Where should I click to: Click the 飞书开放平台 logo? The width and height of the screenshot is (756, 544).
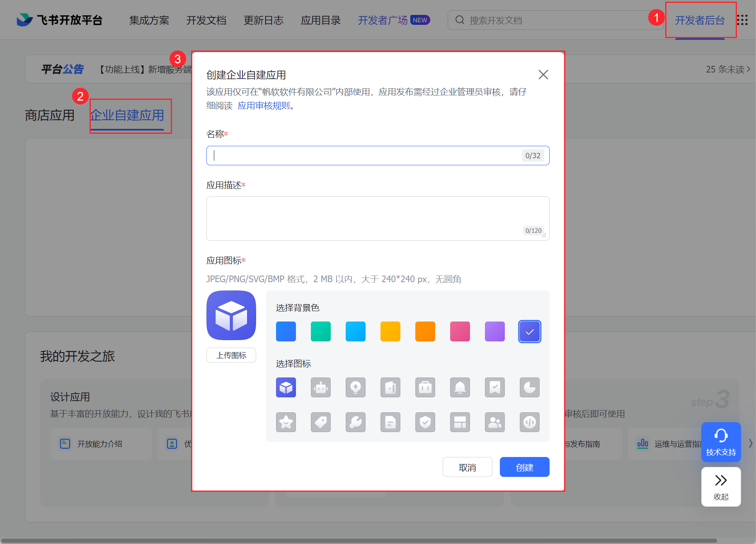coord(59,20)
